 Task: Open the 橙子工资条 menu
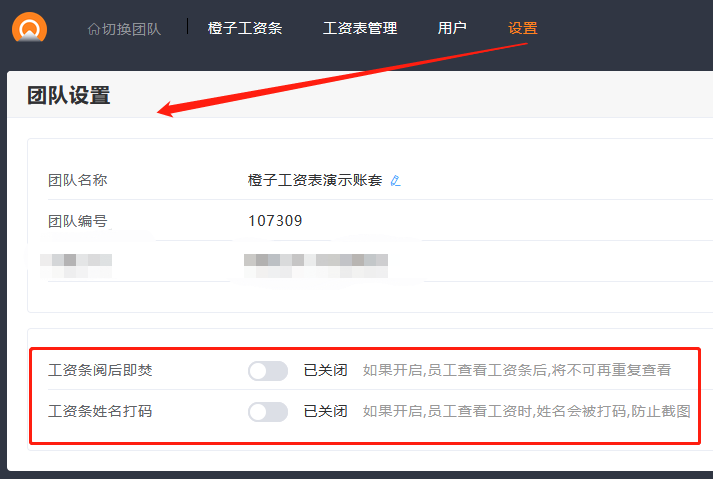[x=245, y=28]
